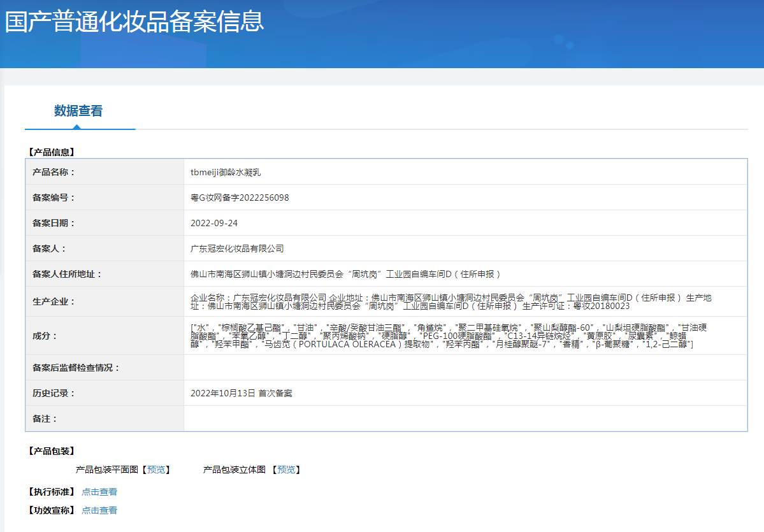Click the 【产品信息】 section heading
This screenshot has width=764, height=532.
point(52,152)
